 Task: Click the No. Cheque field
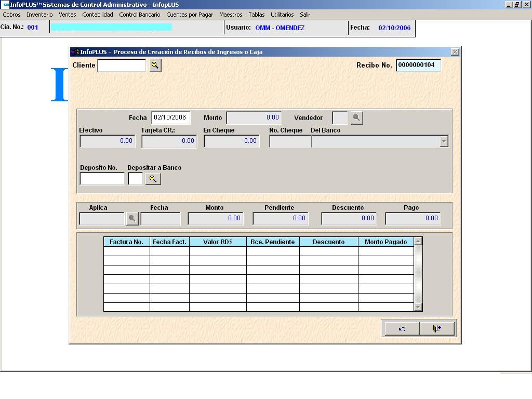(290, 141)
